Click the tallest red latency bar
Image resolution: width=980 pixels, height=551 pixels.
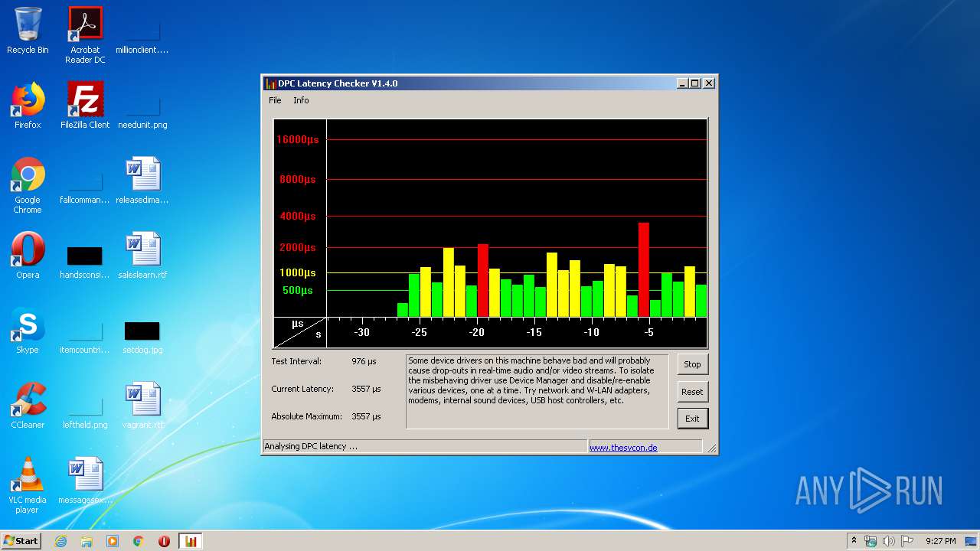[644, 269]
